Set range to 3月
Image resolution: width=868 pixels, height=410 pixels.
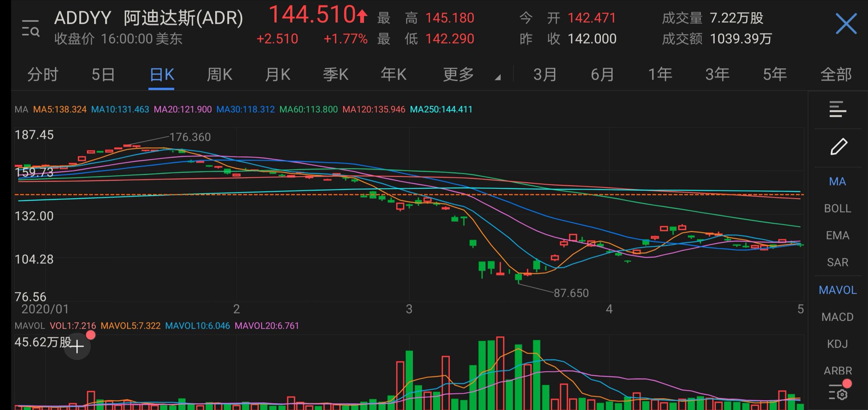click(545, 74)
